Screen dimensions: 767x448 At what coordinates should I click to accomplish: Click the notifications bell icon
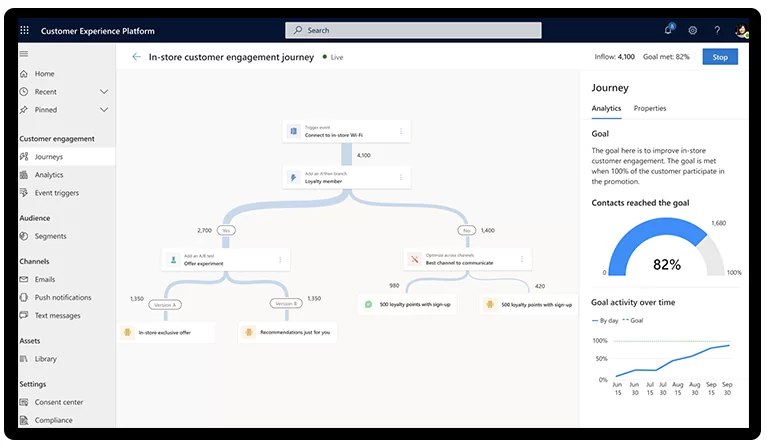coord(668,30)
